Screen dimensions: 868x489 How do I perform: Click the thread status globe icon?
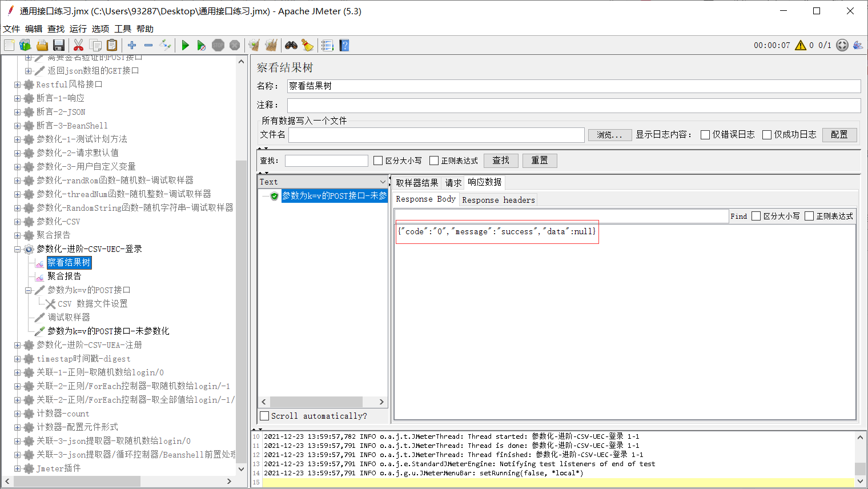tap(842, 45)
